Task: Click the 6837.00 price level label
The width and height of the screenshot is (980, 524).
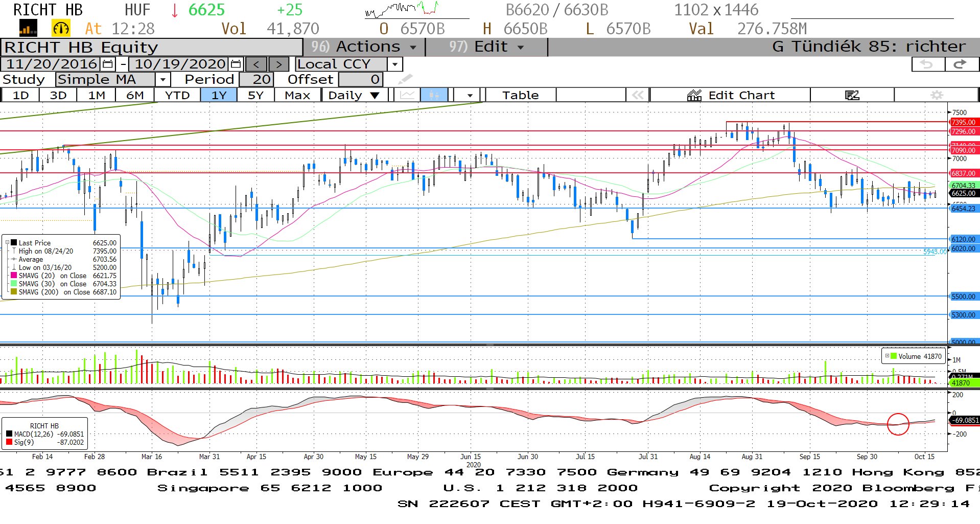Action: [964, 173]
